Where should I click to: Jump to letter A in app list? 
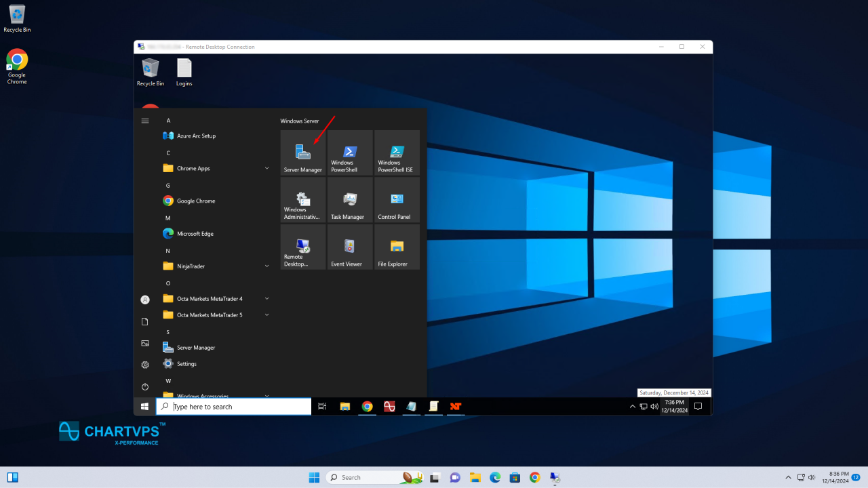(x=168, y=121)
